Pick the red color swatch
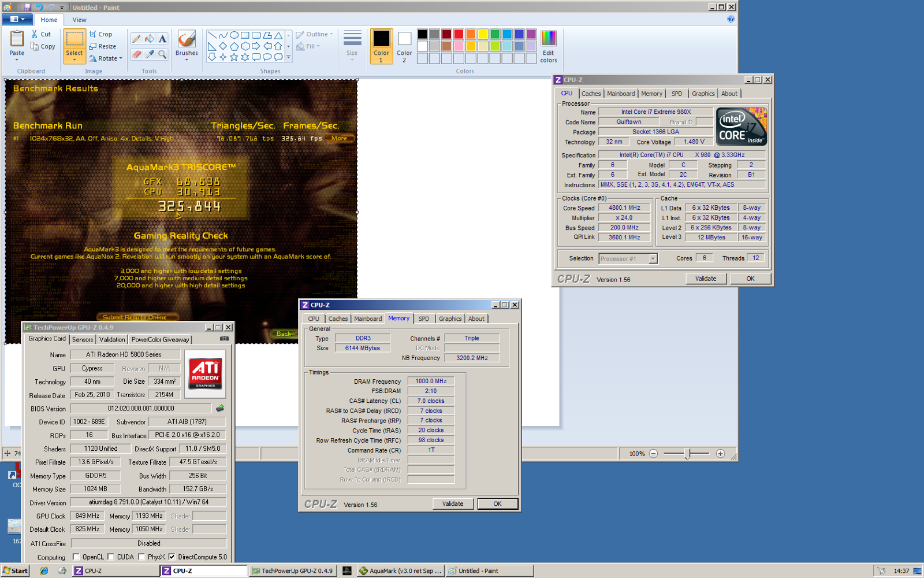Screen dimensions: 924x578 tap(459, 34)
